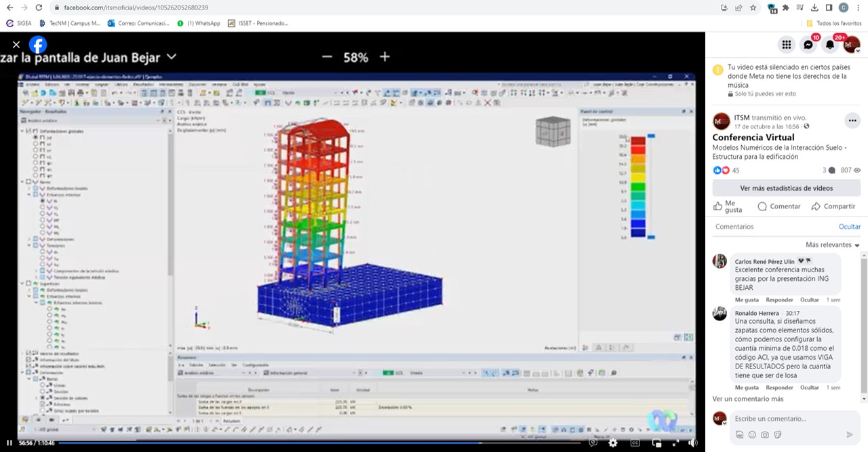This screenshot has width=868, height=452.
Task: Close the video viewer with X
Action: pos(16,45)
